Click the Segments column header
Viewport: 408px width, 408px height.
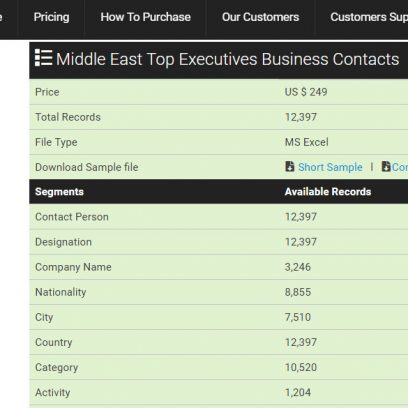(59, 192)
